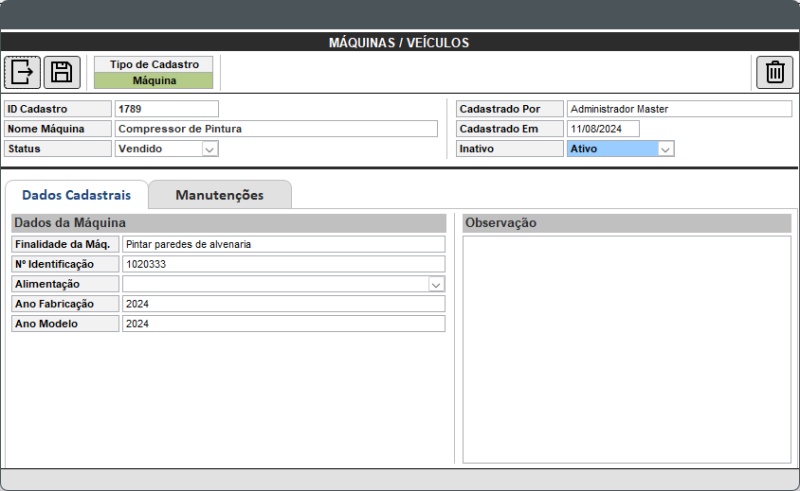Screen dimensions: 800x491
Task: Click the Cadastrado Em date field
Action: pyautogui.click(x=602, y=129)
